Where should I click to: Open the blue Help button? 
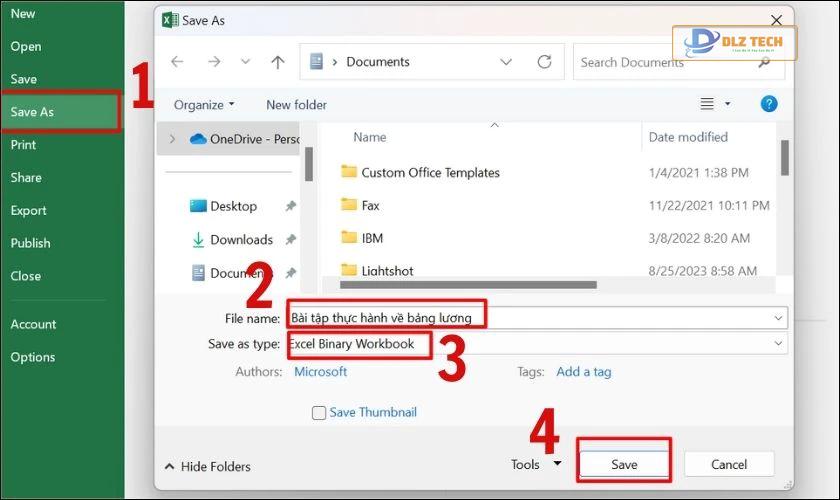769,103
